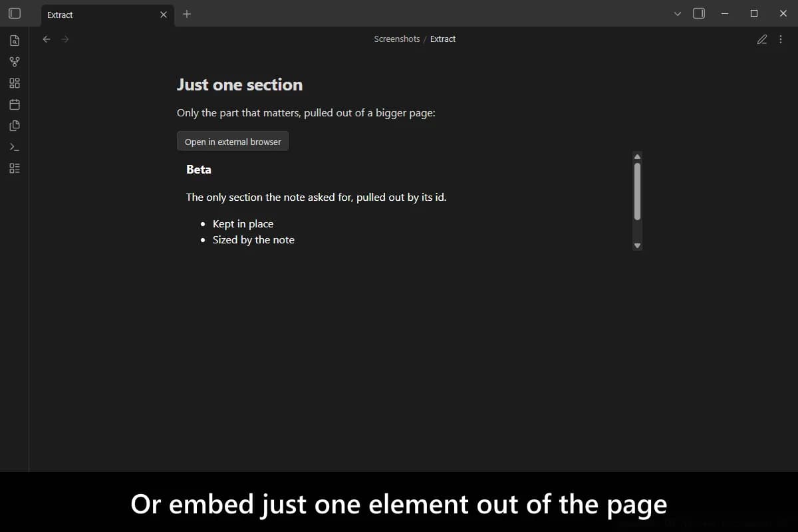Insert template using copy-files icon
This screenshot has height=532, width=798.
coord(15,126)
